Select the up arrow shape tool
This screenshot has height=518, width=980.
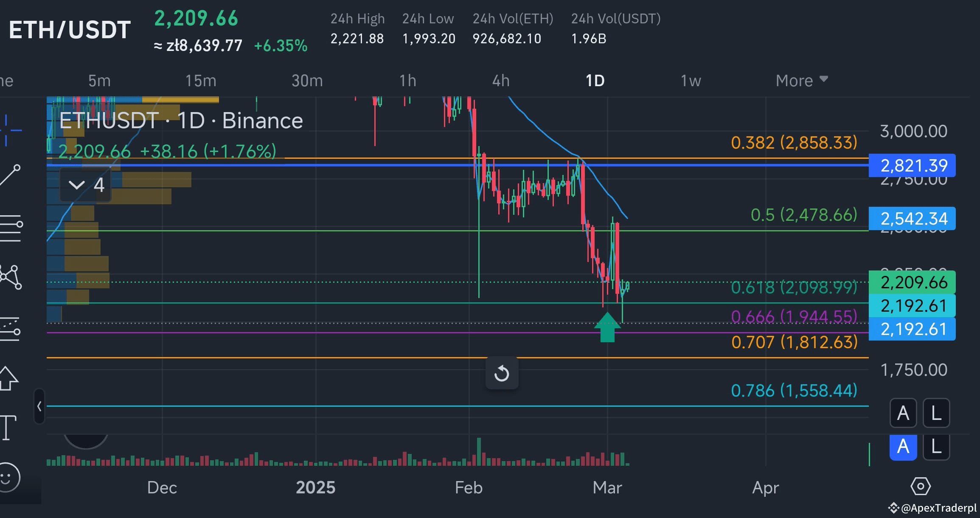(x=8, y=378)
